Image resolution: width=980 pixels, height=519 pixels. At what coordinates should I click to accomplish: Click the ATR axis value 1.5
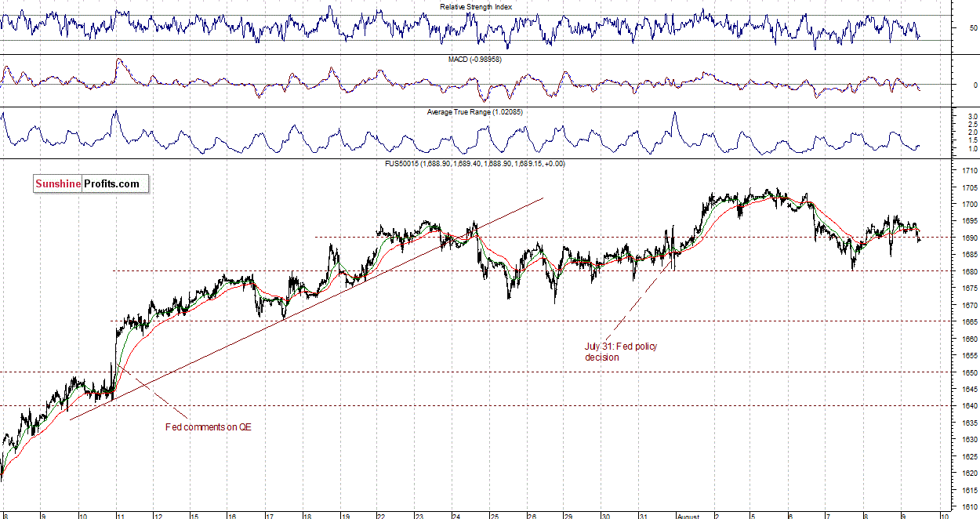pos(972,140)
